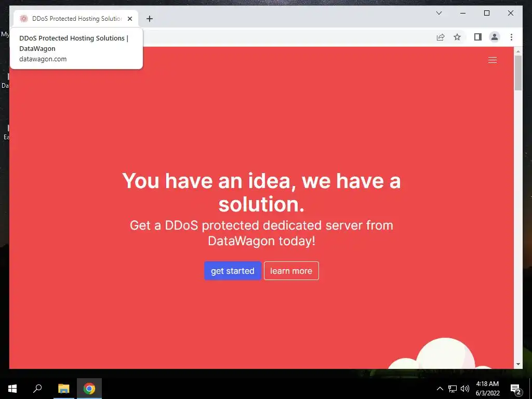Screen dimensions: 532x399
Task: Open File Explorer from taskbar
Action: (x=63, y=389)
